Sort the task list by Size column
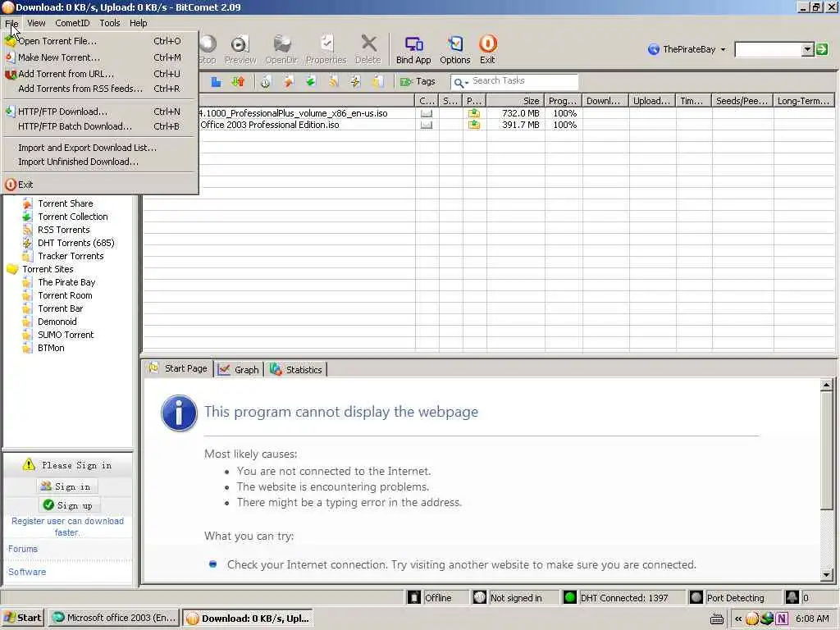The height and width of the screenshot is (630, 840). pyautogui.click(x=515, y=101)
